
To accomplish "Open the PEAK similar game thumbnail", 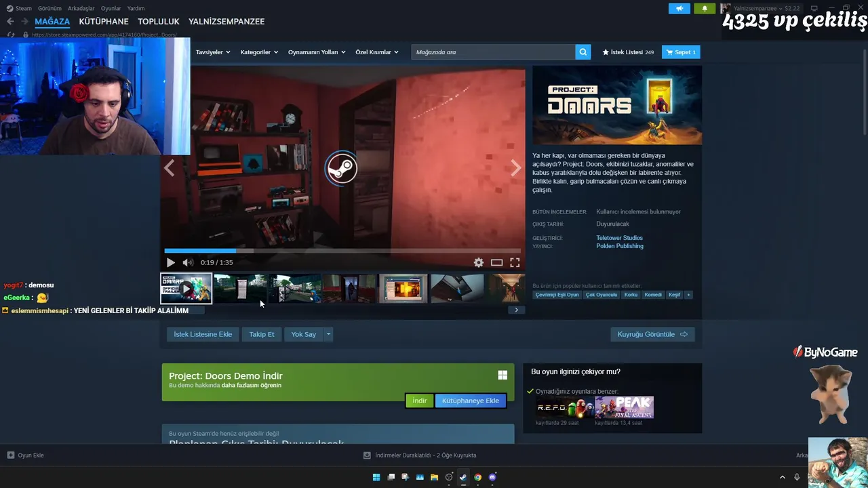I will (x=624, y=407).
